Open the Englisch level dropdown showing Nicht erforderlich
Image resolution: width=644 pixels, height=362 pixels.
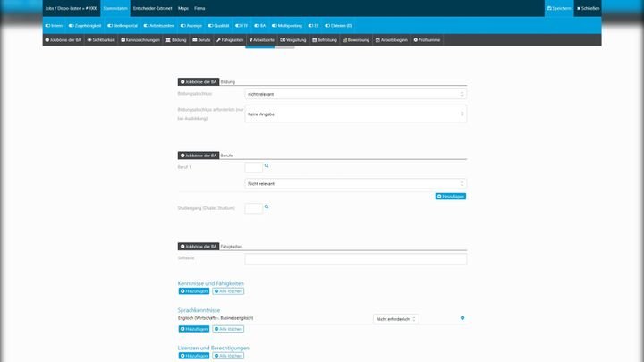(395, 318)
